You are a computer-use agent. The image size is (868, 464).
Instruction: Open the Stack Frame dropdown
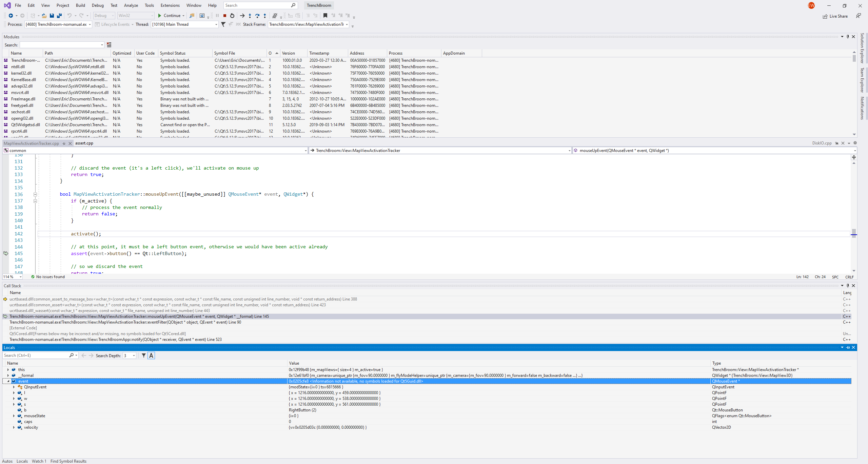tap(309, 24)
